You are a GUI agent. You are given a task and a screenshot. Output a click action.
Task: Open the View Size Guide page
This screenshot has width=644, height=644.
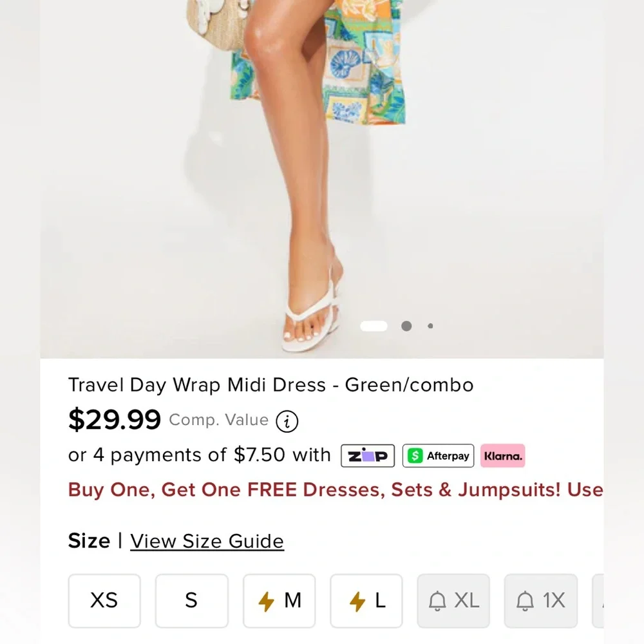click(x=207, y=541)
